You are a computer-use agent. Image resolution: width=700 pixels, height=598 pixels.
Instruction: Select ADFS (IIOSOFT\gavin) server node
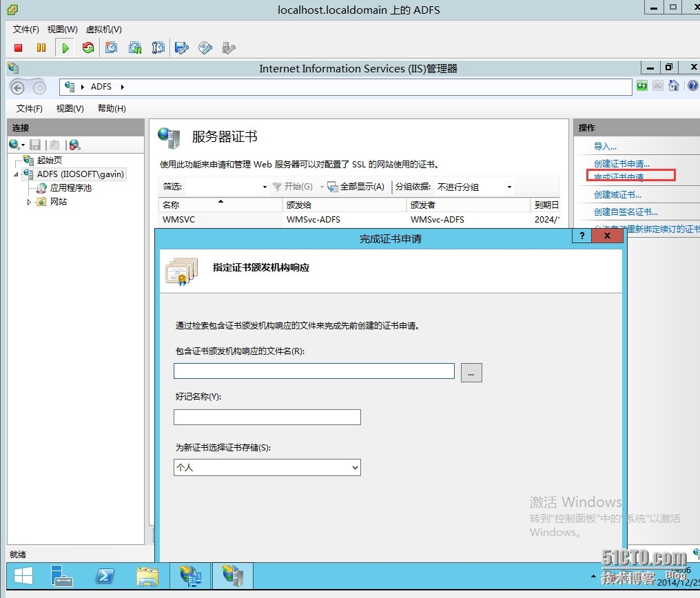click(x=81, y=174)
